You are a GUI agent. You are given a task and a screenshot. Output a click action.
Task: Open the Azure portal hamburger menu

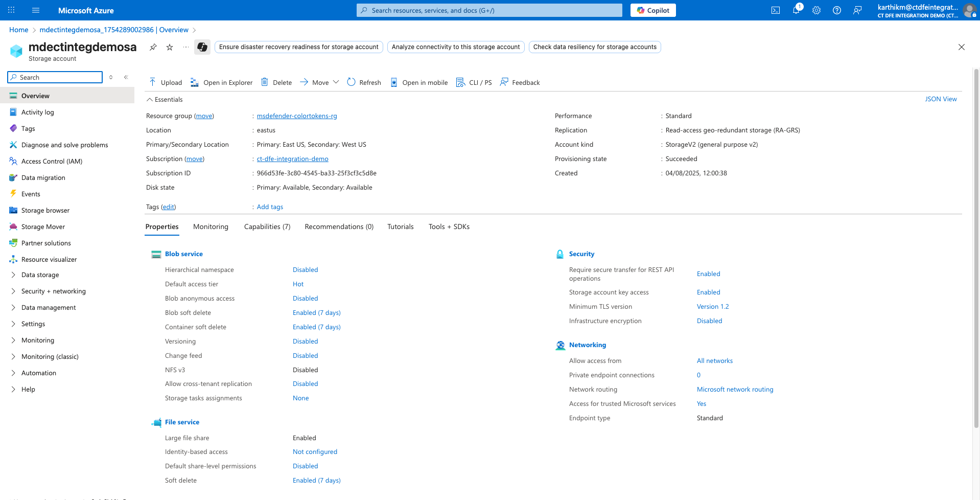pyautogui.click(x=36, y=10)
